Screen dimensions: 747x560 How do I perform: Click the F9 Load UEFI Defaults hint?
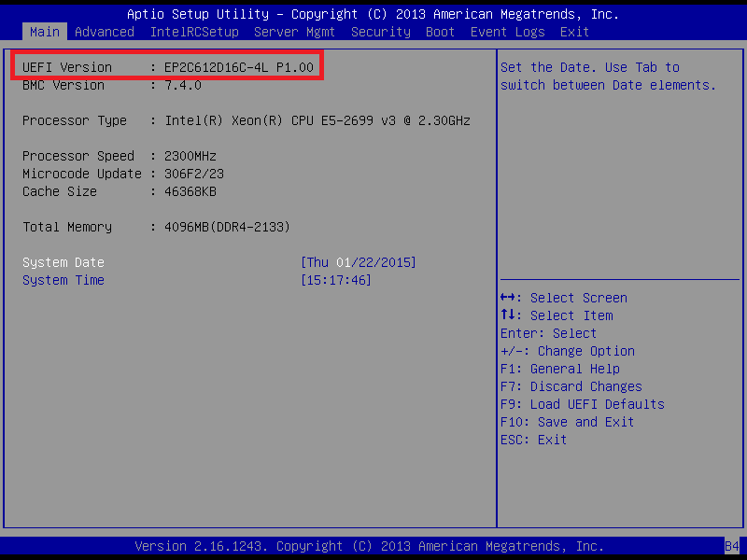[x=582, y=404]
